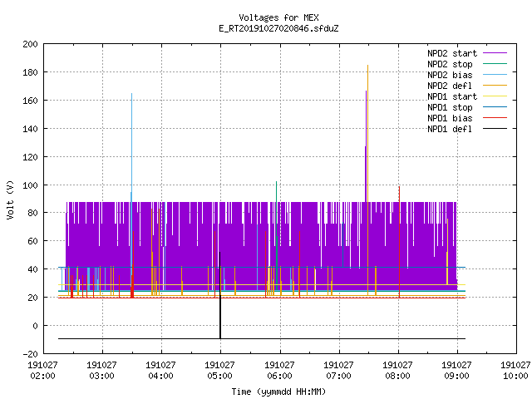Click the 10:00 time axis label

(515, 376)
